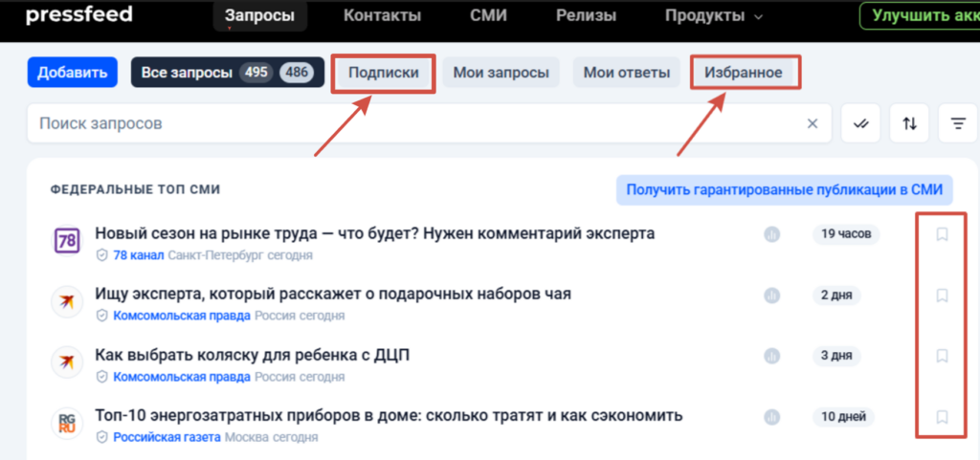
Task: Click the 3 дня deadline badge
Action: pos(836,357)
